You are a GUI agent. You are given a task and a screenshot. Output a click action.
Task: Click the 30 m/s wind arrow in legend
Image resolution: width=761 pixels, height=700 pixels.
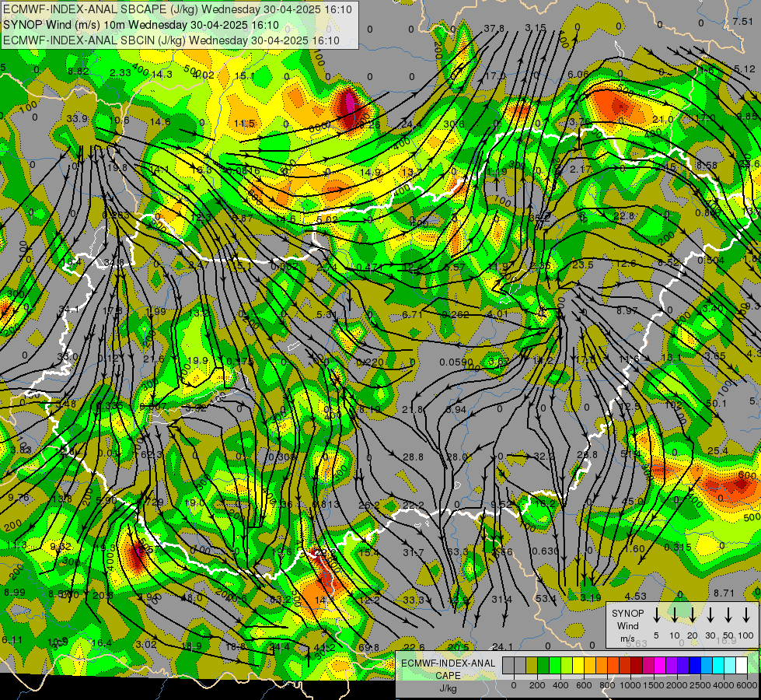point(710,615)
